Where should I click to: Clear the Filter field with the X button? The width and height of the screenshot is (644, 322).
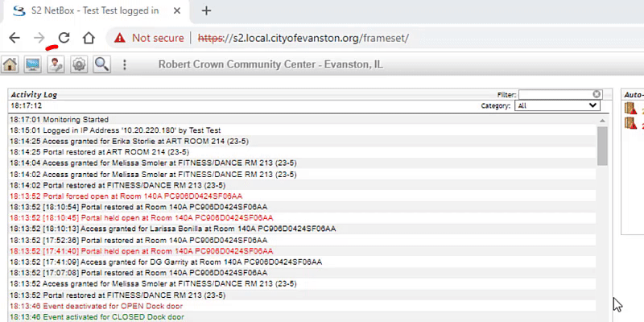pyautogui.click(x=597, y=94)
